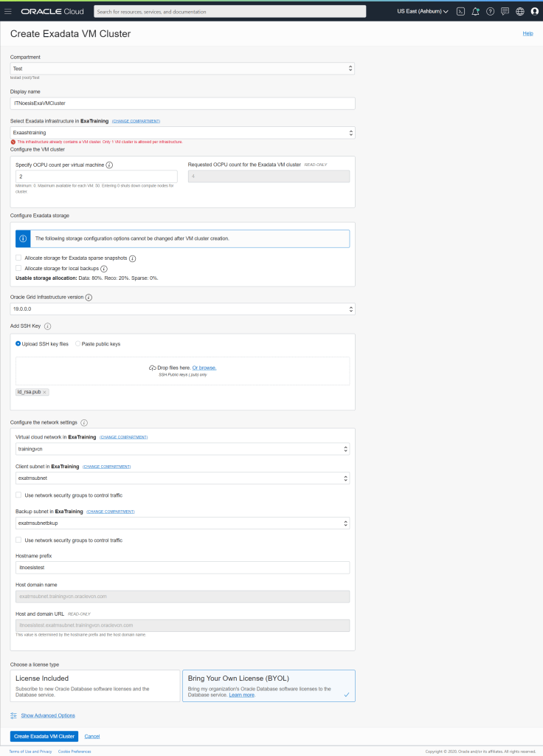Expand the Compartment dropdown
The height and width of the screenshot is (756, 543).
(x=182, y=68)
